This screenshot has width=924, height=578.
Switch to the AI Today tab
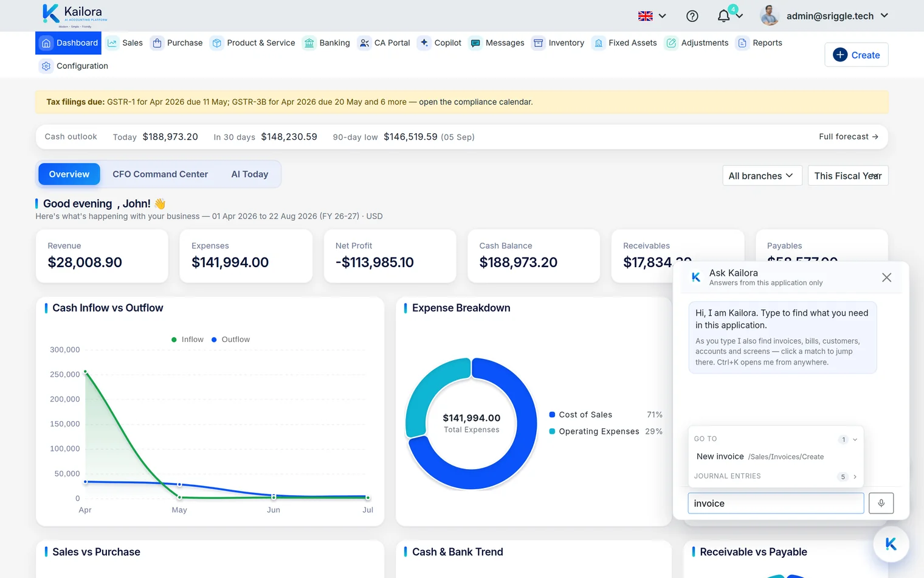pyautogui.click(x=250, y=174)
